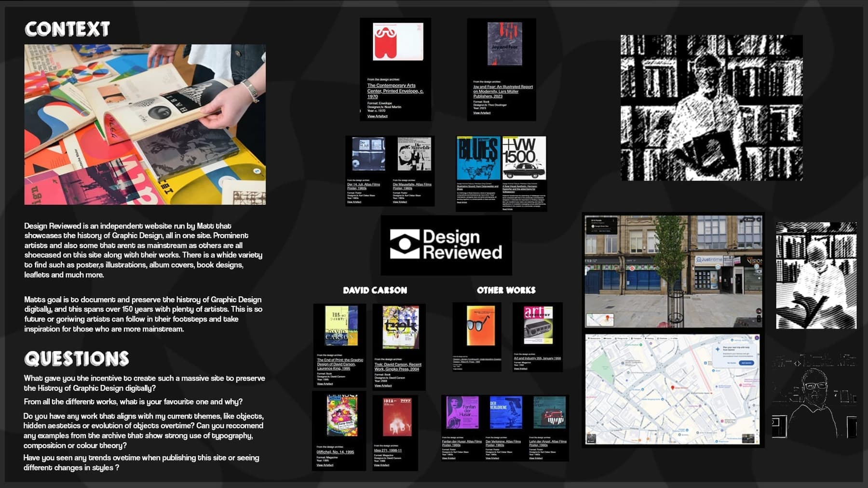Click the OTHER WORKS section heading
868x488 pixels.
506,290
